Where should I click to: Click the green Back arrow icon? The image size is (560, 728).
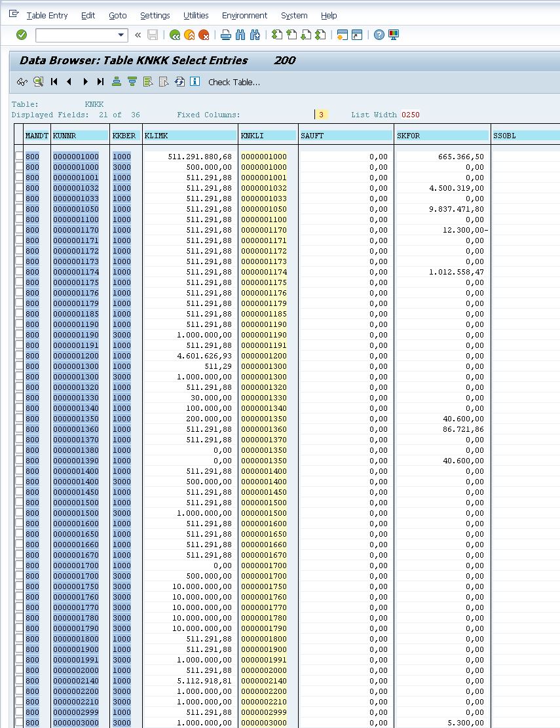175,35
